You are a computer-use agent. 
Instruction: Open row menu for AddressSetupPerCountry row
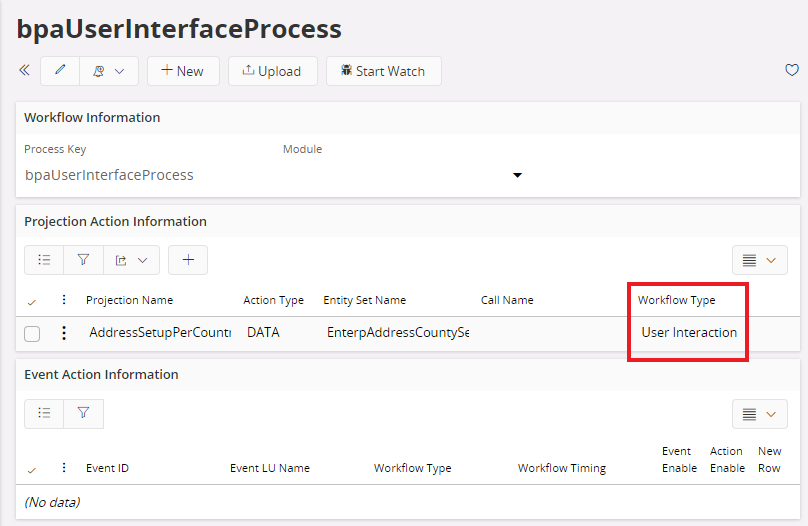click(x=64, y=333)
